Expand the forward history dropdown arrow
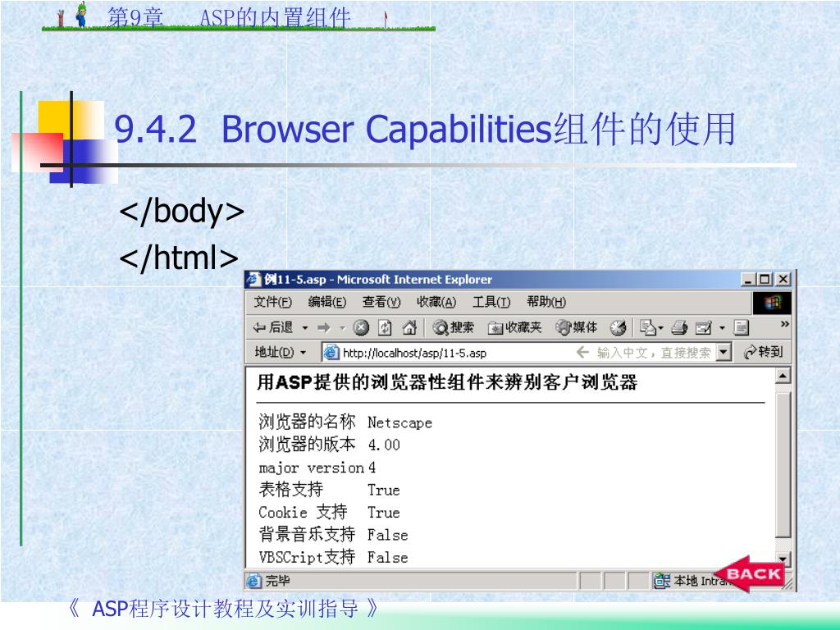 342,327
